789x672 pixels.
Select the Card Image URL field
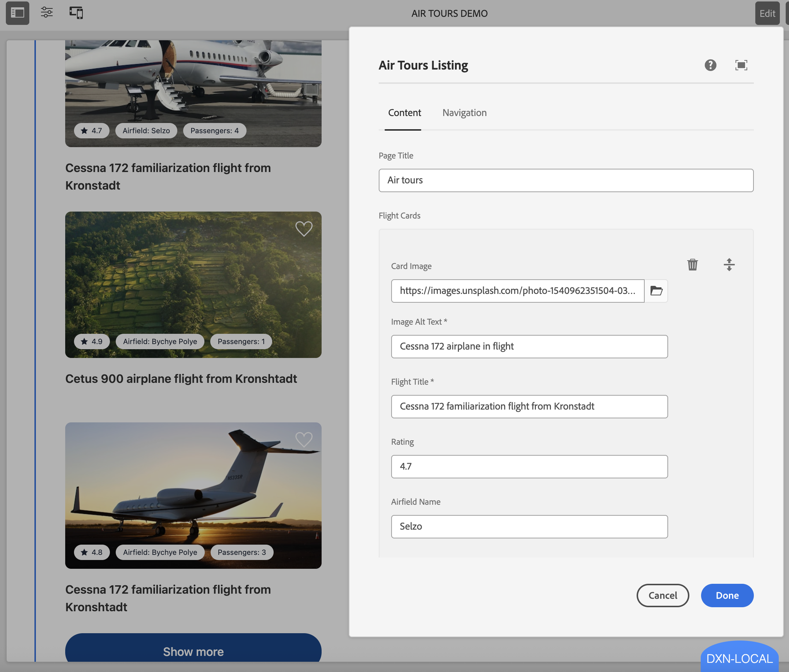tap(518, 291)
